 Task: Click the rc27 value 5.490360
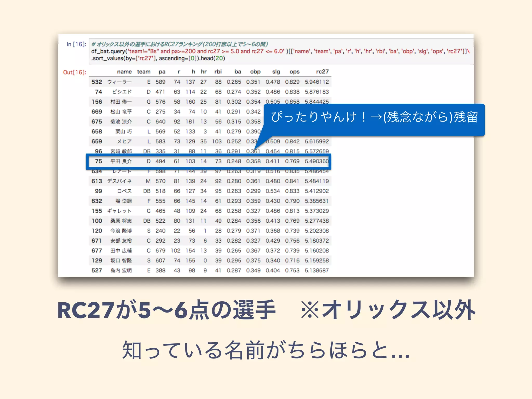pyautogui.click(x=317, y=161)
